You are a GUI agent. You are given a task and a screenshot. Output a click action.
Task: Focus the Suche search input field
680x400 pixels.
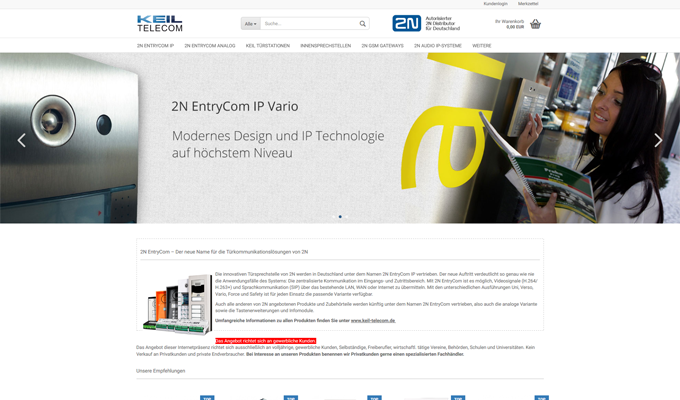tap(310, 24)
